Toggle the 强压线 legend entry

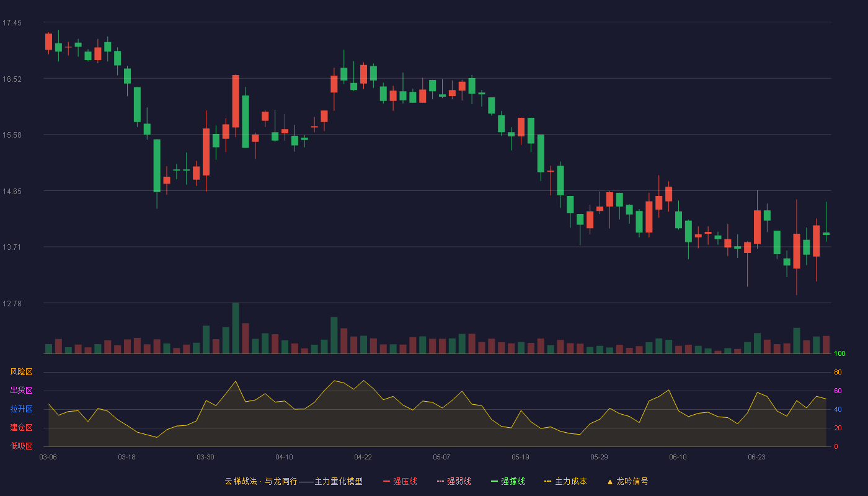pyautogui.click(x=400, y=481)
